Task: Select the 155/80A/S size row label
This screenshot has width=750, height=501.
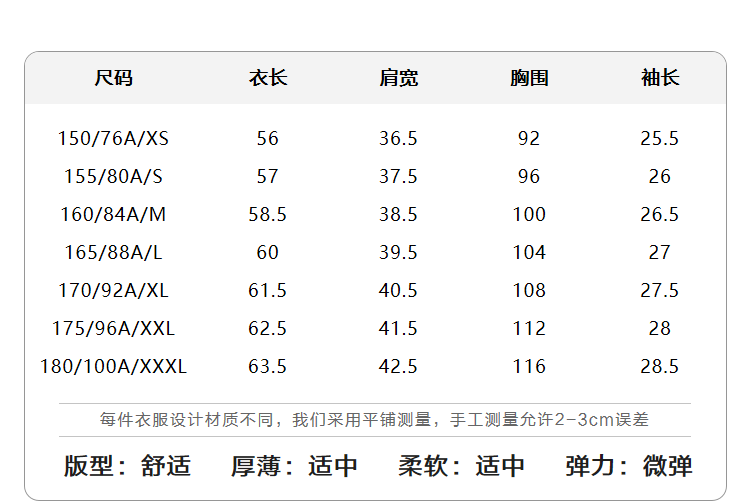Action: [x=113, y=177]
